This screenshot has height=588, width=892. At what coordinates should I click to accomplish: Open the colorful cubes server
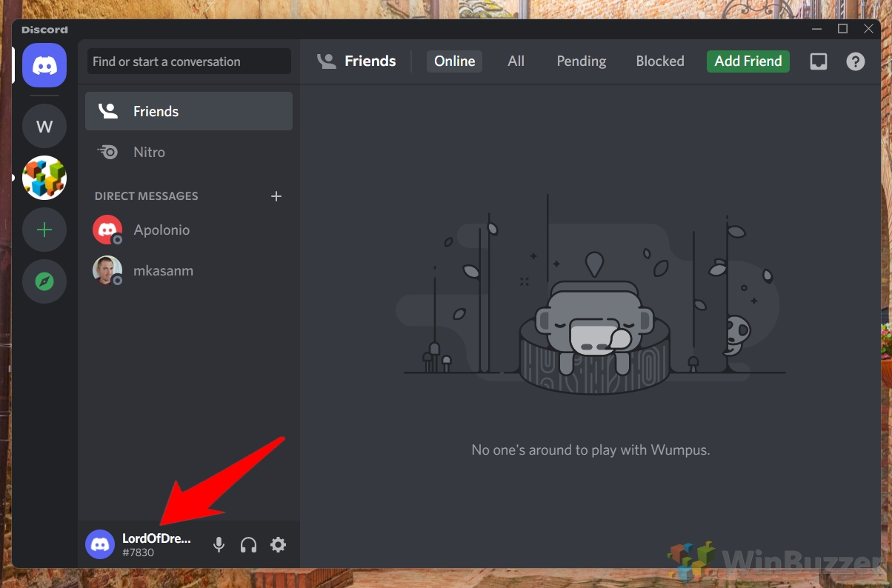[x=44, y=178]
